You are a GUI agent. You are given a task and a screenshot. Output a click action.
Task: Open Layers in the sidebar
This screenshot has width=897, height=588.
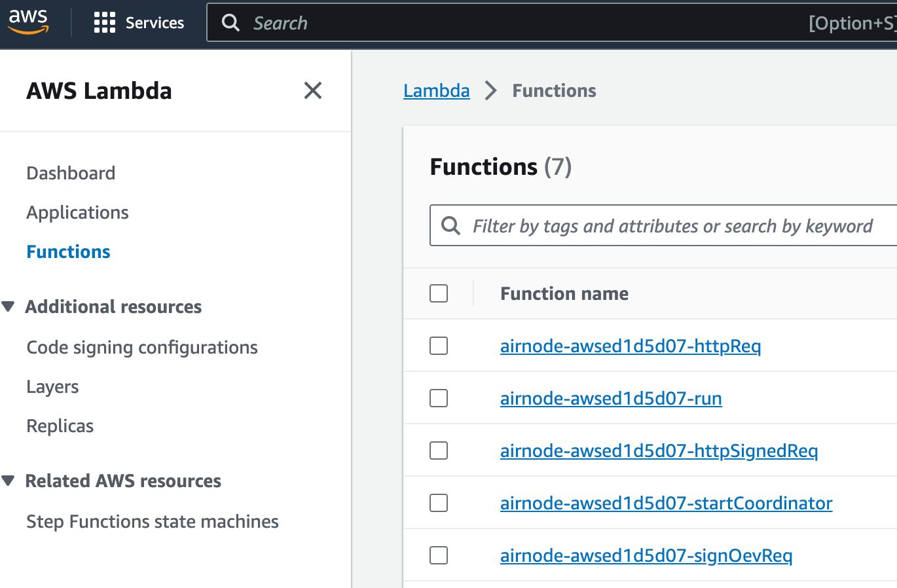(x=52, y=386)
